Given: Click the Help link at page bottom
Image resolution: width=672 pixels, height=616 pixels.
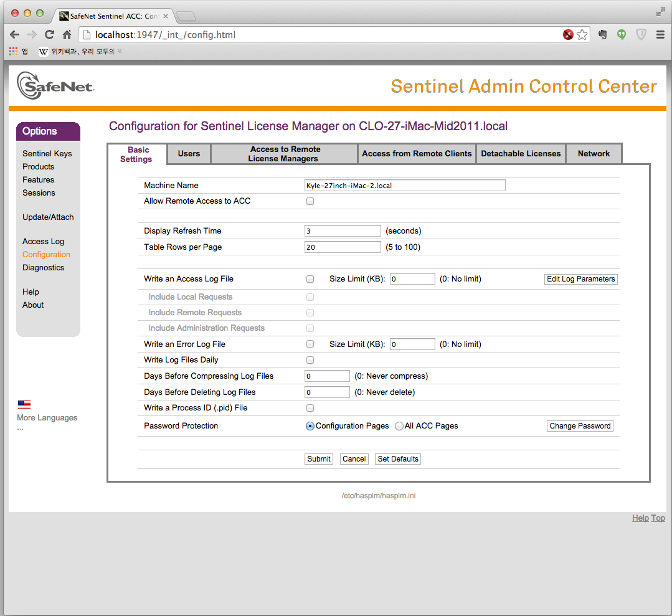Looking at the screenshot, I should pos(640,518).
